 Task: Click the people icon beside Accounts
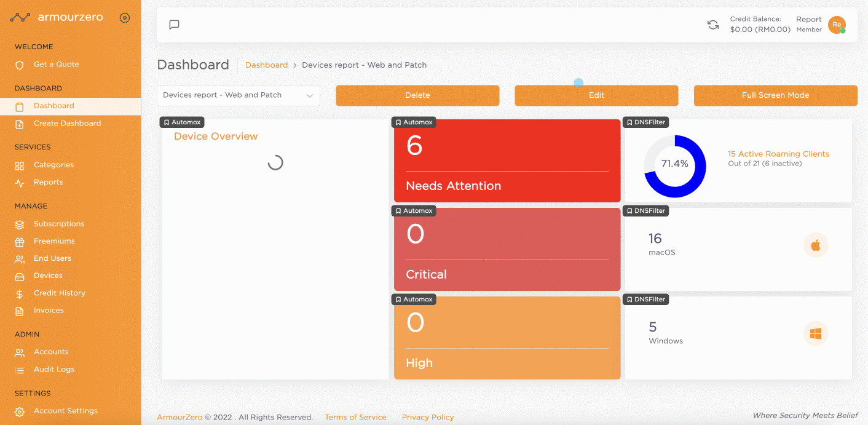[x=20, y=352]
